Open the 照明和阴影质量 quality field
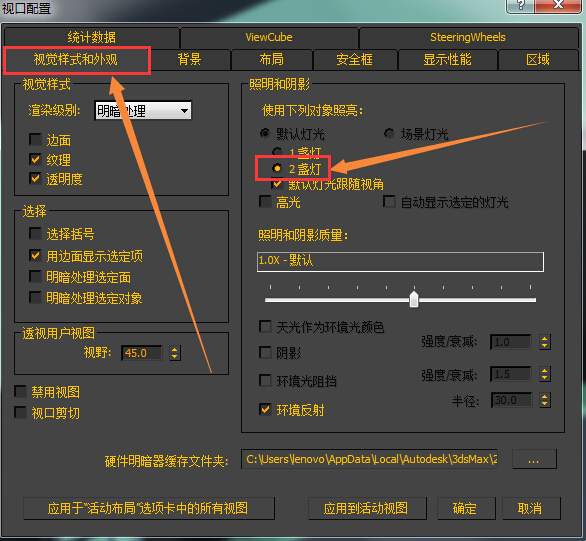 coord(400,262)
